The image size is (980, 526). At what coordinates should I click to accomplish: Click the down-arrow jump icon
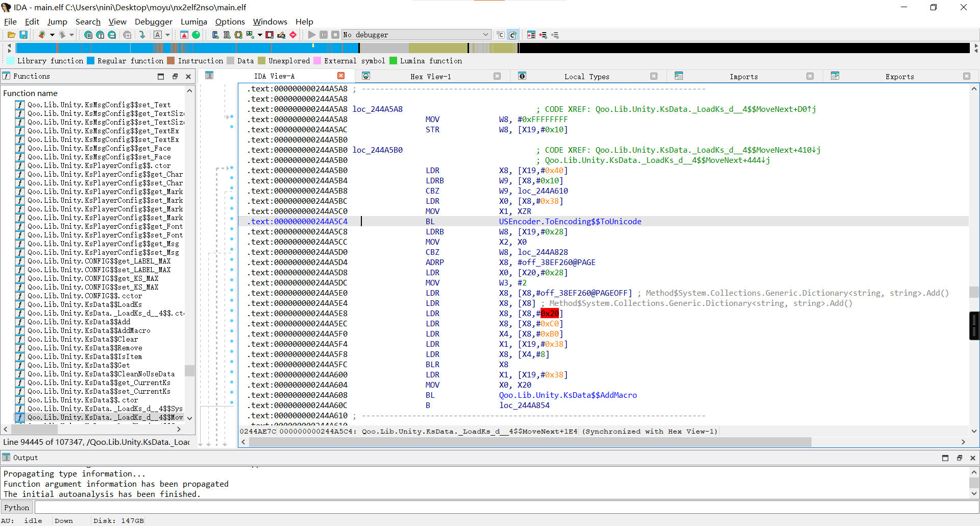[142, 35]
